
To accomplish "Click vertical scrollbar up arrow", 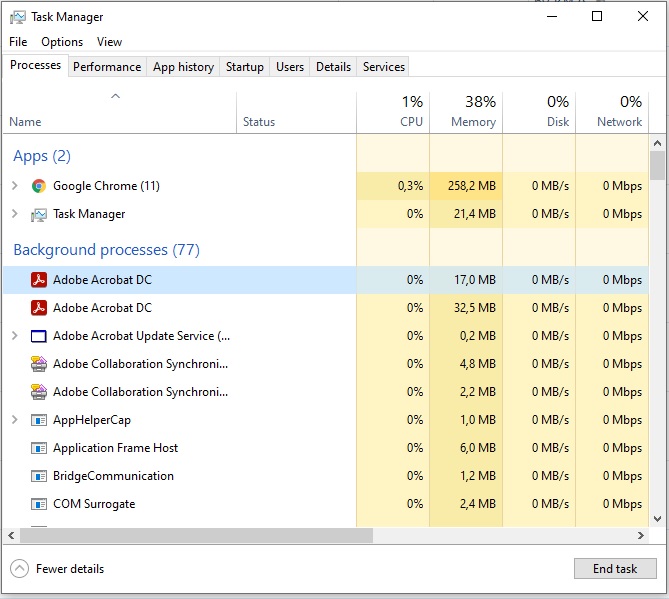I will click(x=657, y=143).
